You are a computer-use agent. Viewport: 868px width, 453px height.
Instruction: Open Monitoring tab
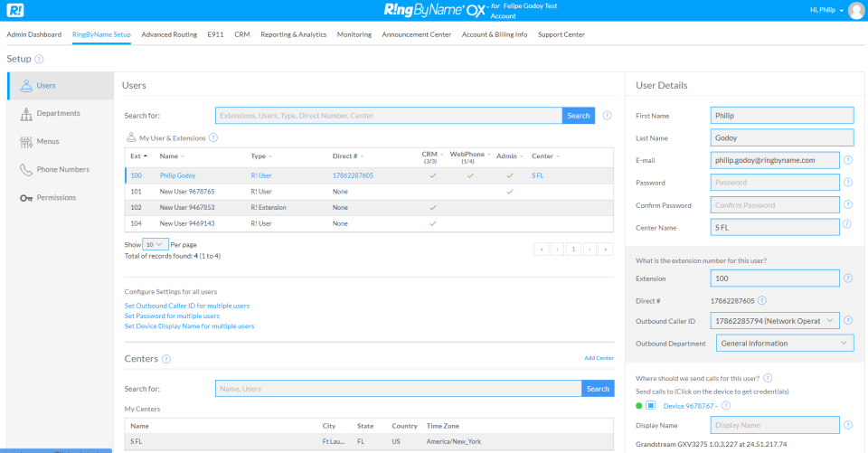(354, 34)
